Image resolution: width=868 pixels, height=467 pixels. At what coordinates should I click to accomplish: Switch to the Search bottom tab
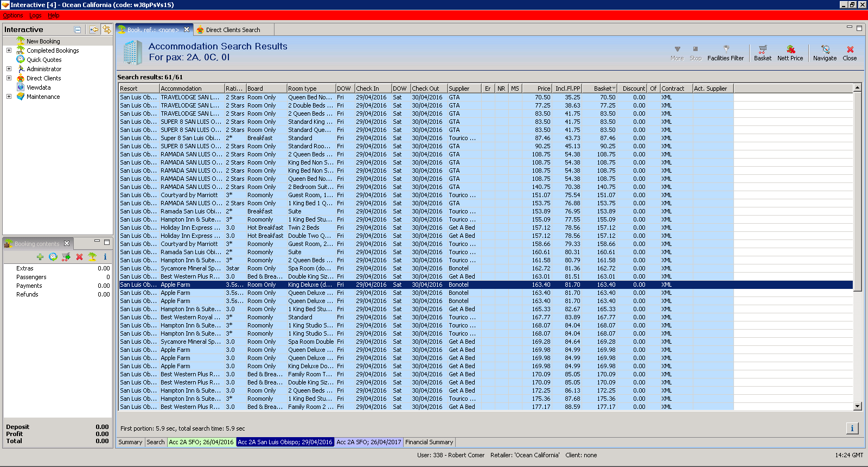[155, 442]
